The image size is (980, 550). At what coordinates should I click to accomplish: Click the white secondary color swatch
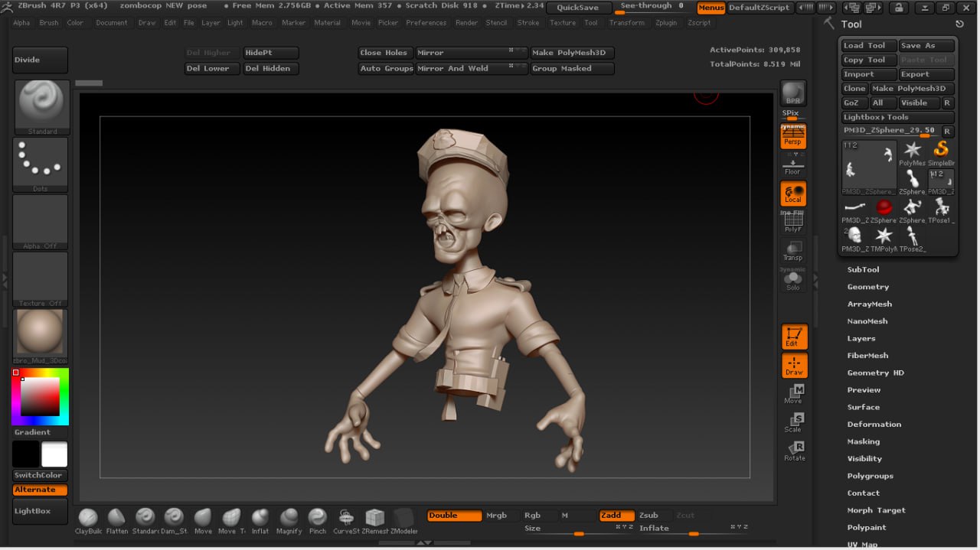54,454
